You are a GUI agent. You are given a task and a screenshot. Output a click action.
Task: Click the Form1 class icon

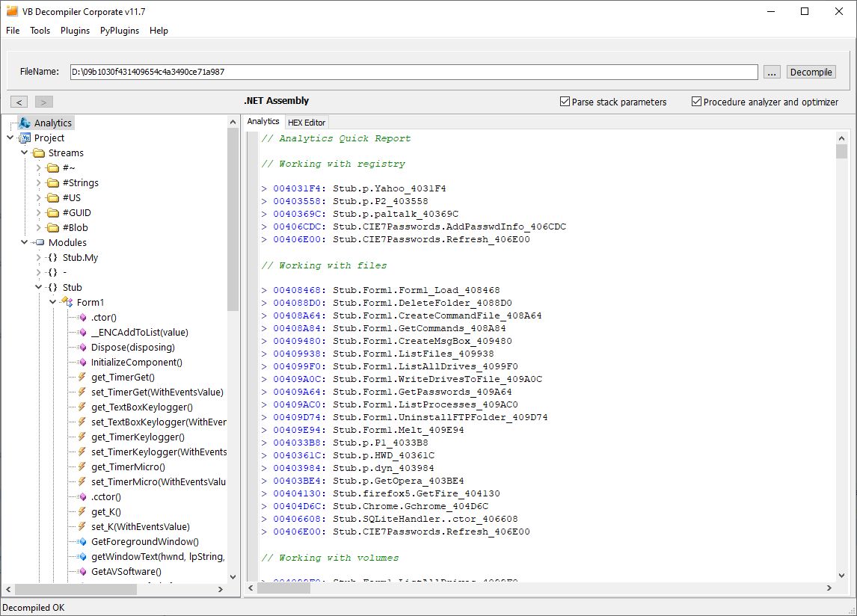pyautogui.click(x=67, y=302)
